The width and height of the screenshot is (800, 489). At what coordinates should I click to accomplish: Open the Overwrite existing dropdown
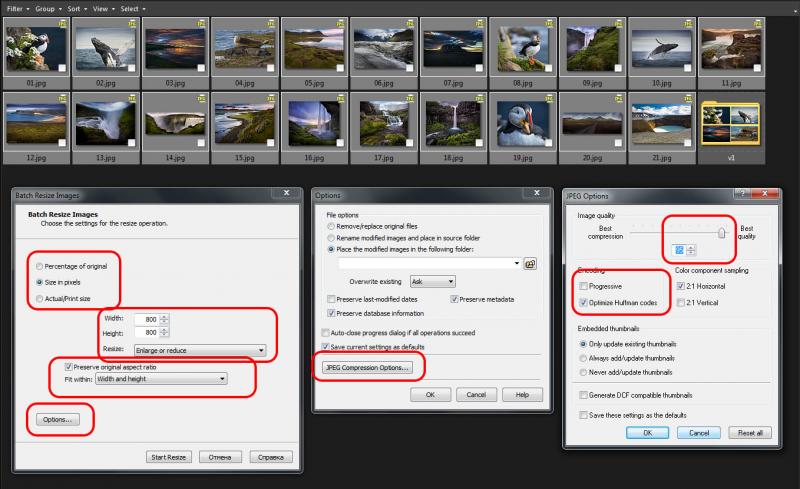coord(433,281)
